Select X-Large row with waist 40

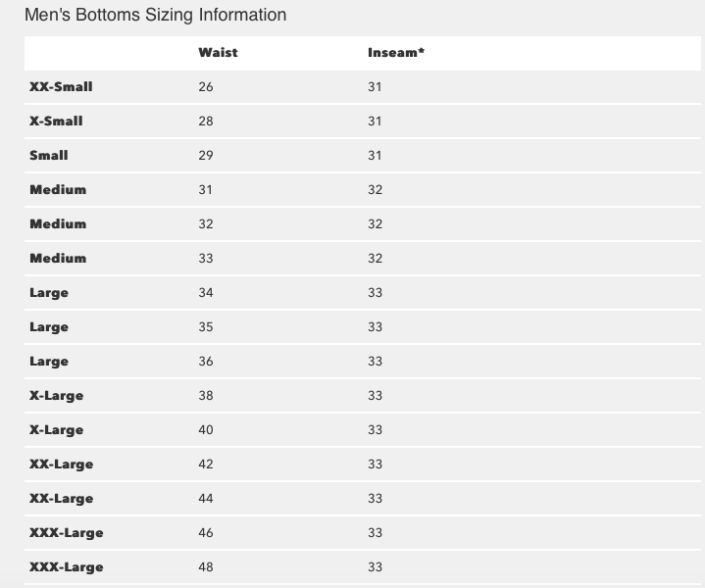(x=363, y=430)
